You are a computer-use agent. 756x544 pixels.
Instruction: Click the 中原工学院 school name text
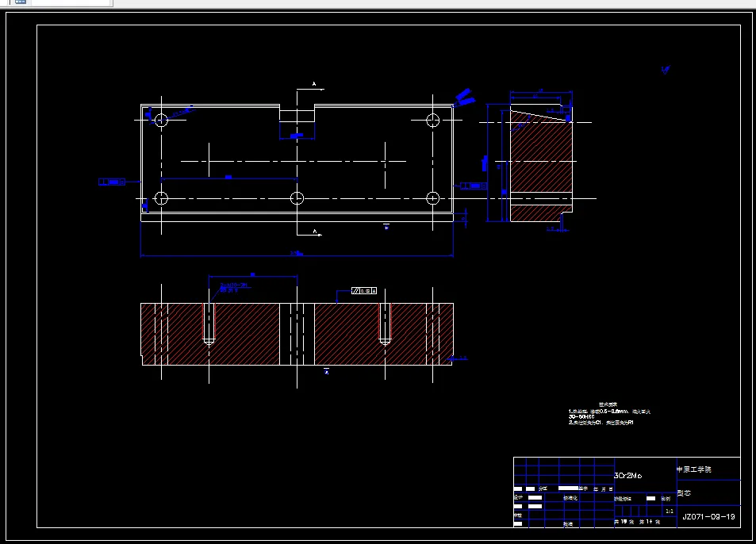coord(694,469)
